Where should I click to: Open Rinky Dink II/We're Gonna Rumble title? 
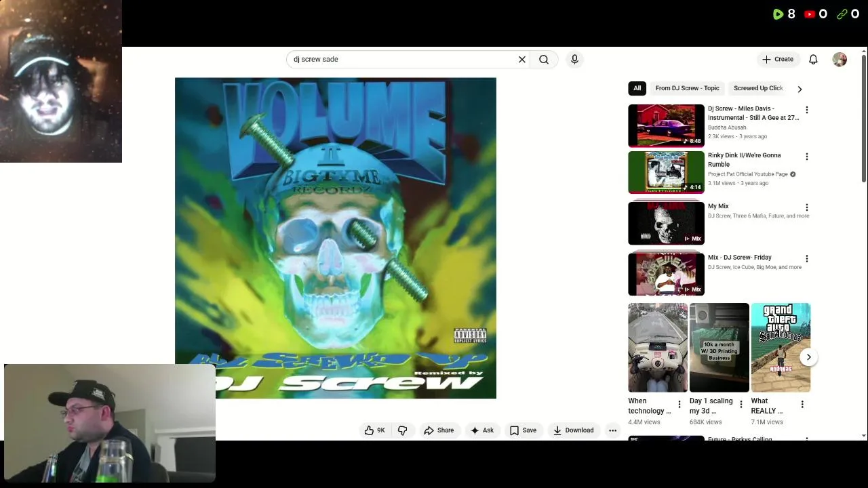745,160
